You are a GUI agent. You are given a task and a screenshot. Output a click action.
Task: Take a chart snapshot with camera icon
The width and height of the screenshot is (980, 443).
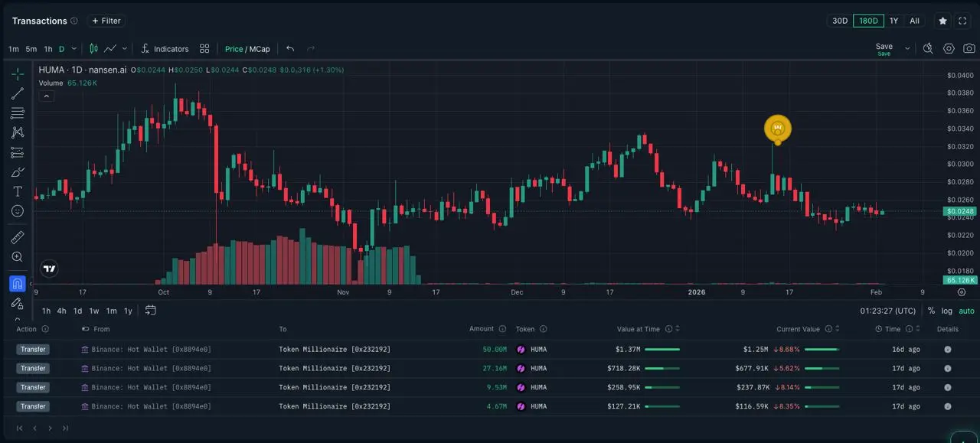[969, 48]
